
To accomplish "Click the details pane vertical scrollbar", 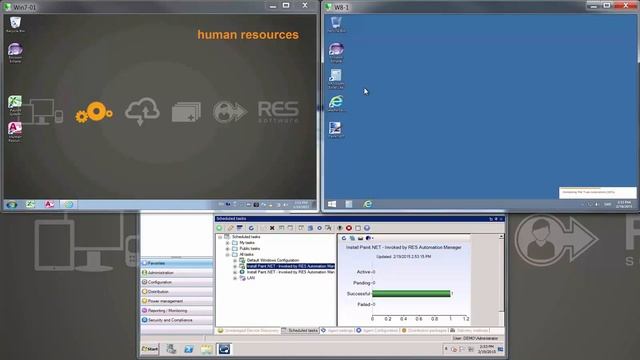I will [x=501, y=280].
